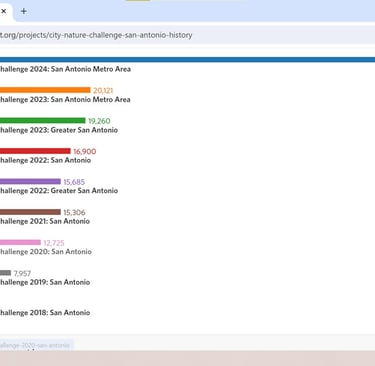Click the address bar URL
This screenshot has width=375, height=366.
[96, 35]
